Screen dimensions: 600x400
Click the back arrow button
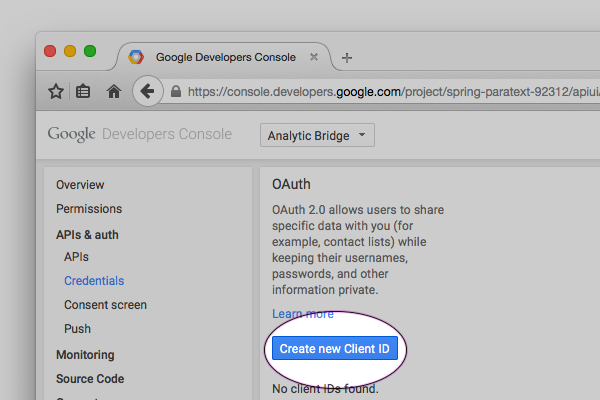147,91
